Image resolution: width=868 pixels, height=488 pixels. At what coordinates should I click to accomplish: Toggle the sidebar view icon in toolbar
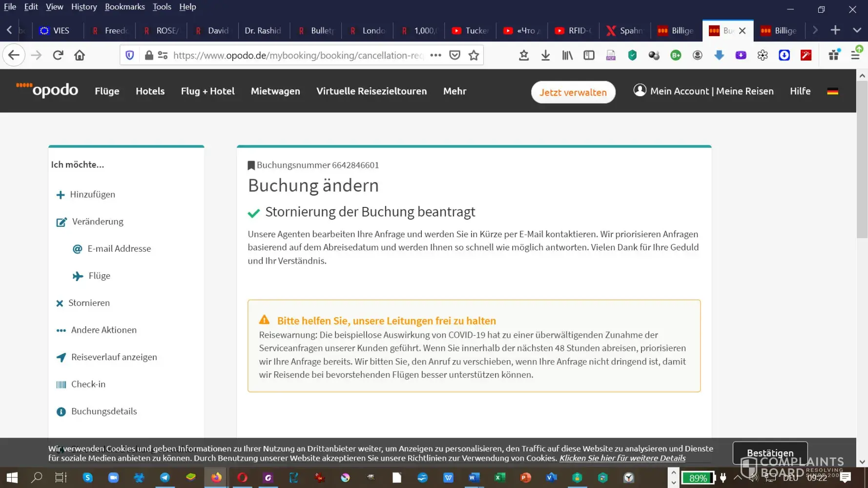tap(589, 55)
